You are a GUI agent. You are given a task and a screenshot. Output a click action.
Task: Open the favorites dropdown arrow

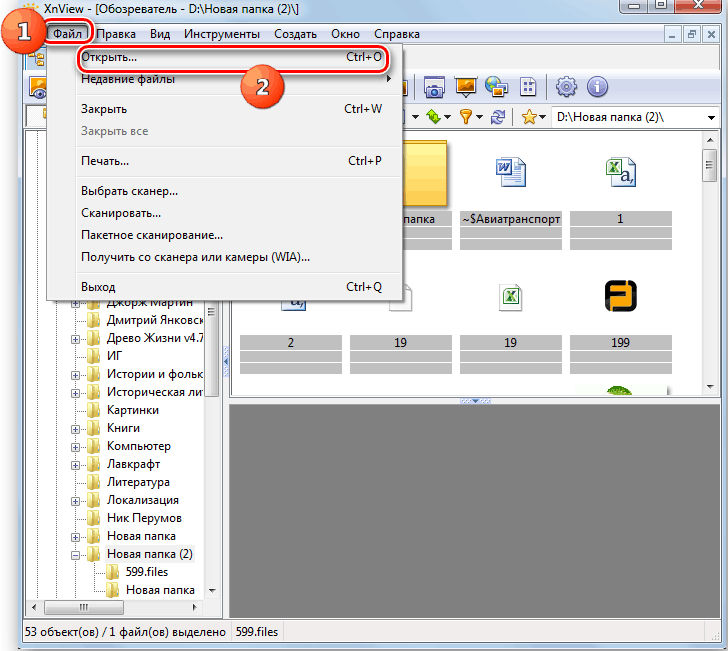click(542, 117)
